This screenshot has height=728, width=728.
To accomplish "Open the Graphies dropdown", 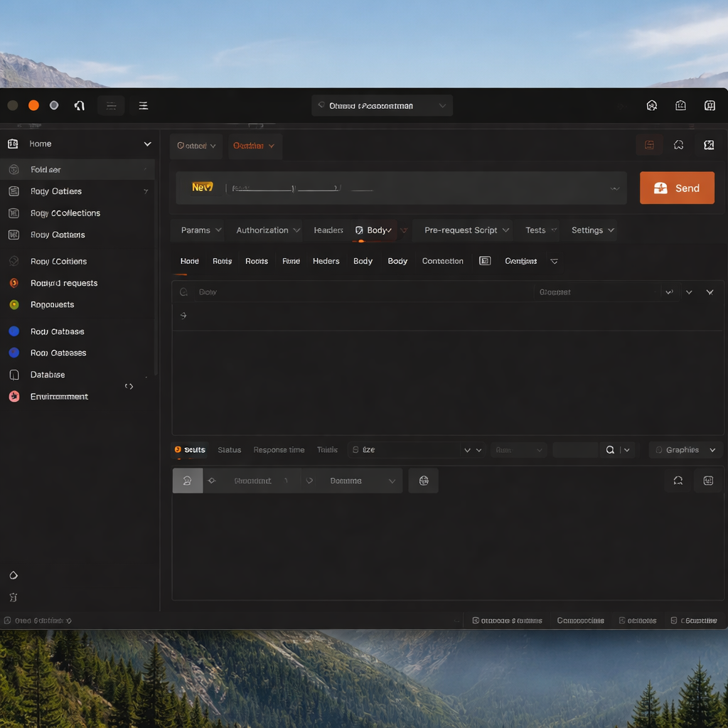I will [x=685, y=450].
